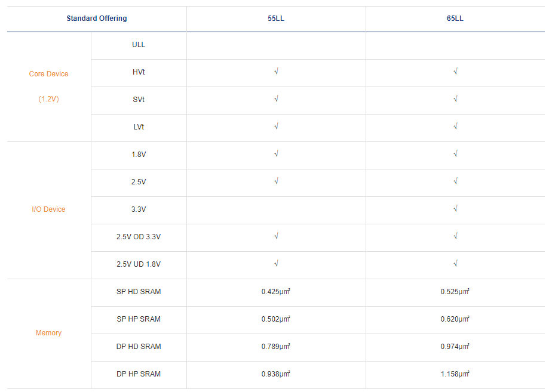This screenshot has height=392, width=549.
Task: Click the 3.3V checkmark under 65LL
Action: pyautogui.click(x=455, y=209)
